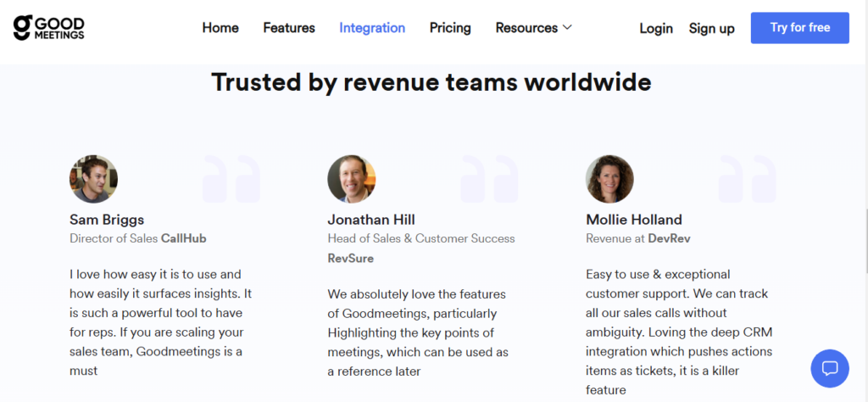Viewport: 868px width, 402px height.
Task: Select the Integration nav link
Action: [372, 28]
